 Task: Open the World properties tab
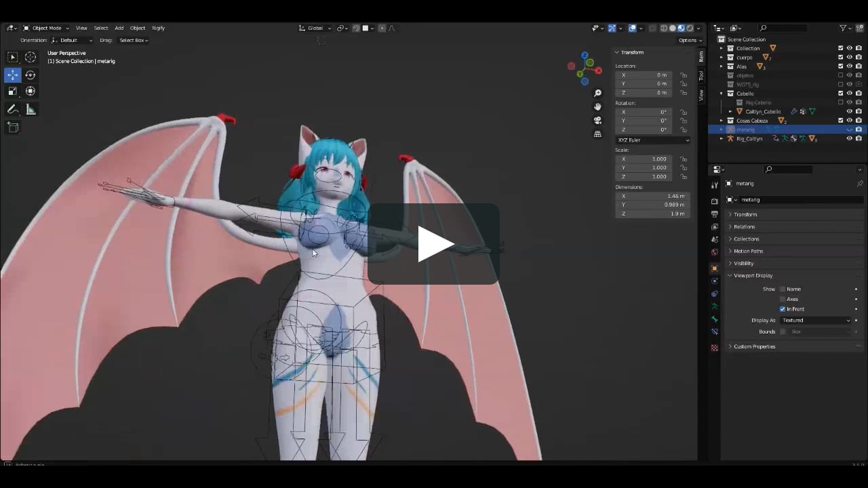pyautogui.click(x=714, y=252)
